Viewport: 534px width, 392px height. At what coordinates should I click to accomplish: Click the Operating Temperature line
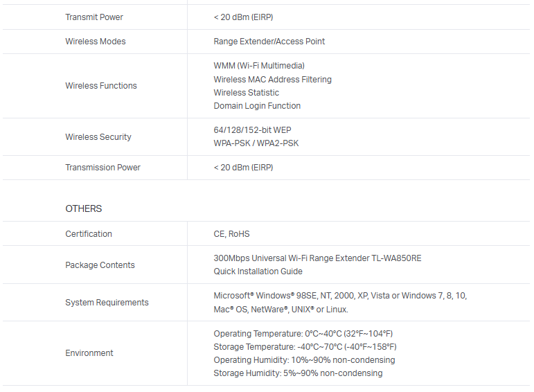[x=303, y=334]
